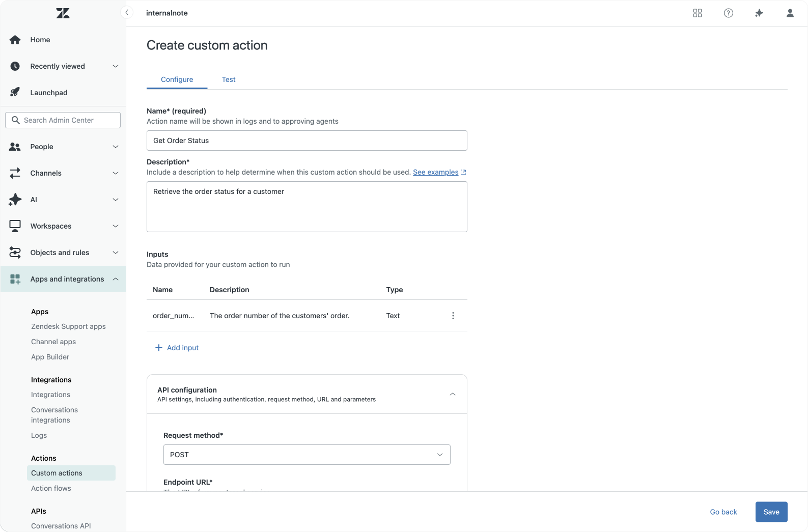Open the products grid icon
The height and width of the screenshot is (532, 808).
point(698,13)
